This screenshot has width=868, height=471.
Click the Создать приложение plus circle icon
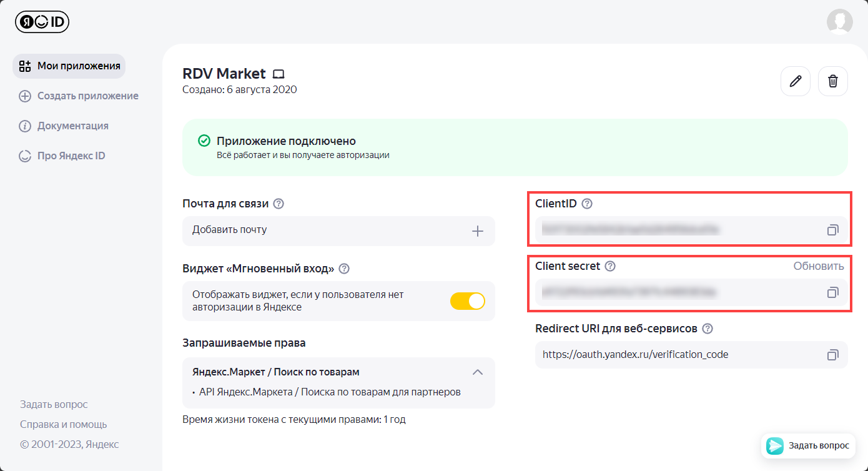pyautogui.click(x=25, y=96)
